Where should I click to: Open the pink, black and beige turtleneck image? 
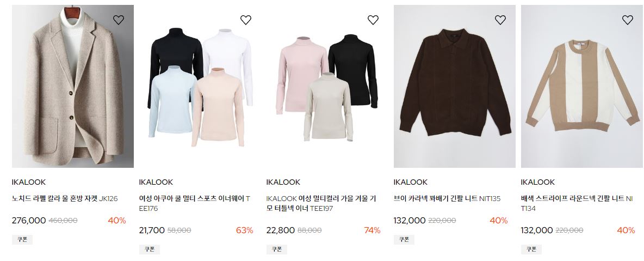point(327,87)
